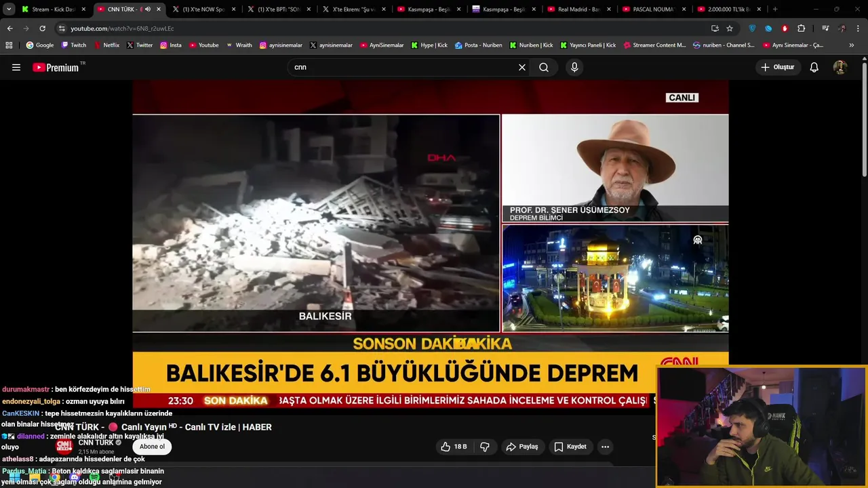Show hidden bookmarks with double chevron
The width and height of the screenshot is (868, 488).
tap(852, 45)
